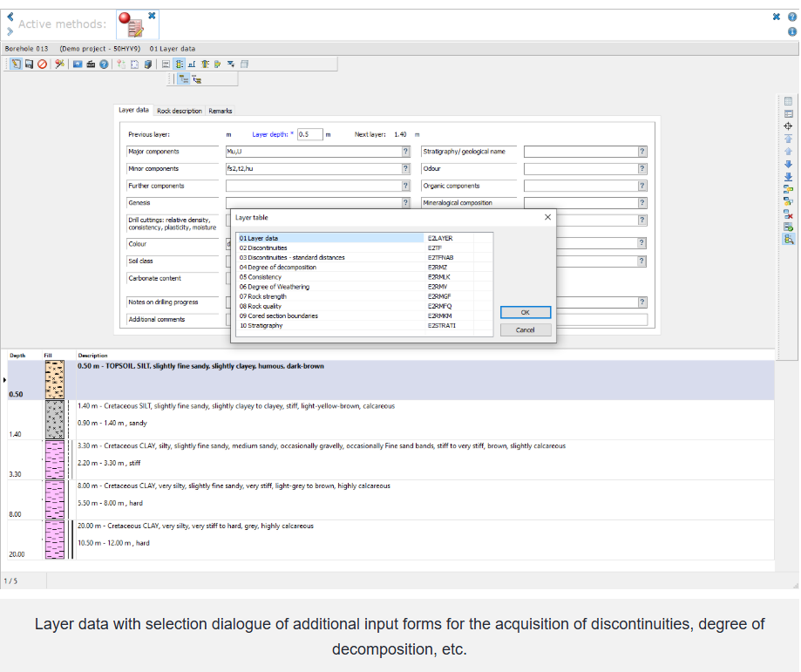Click the crosshair icon in right sidebar

tap(789, 126)
